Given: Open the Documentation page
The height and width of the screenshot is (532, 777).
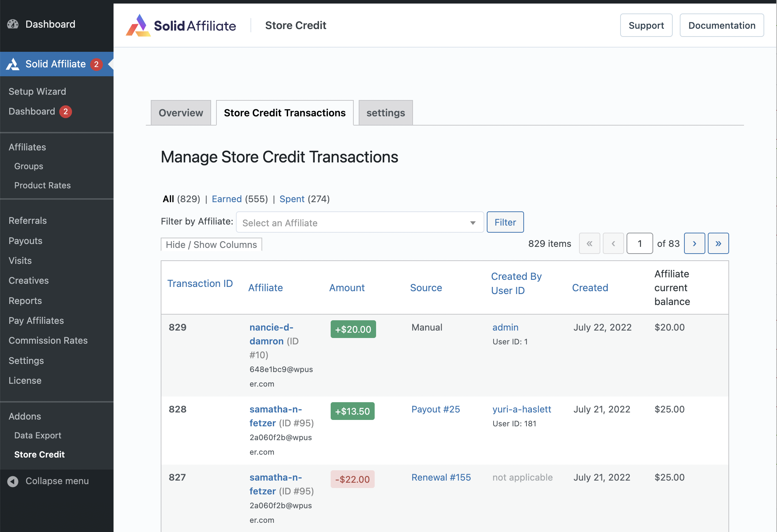Looking at the screenshot, I should [722, 25].
